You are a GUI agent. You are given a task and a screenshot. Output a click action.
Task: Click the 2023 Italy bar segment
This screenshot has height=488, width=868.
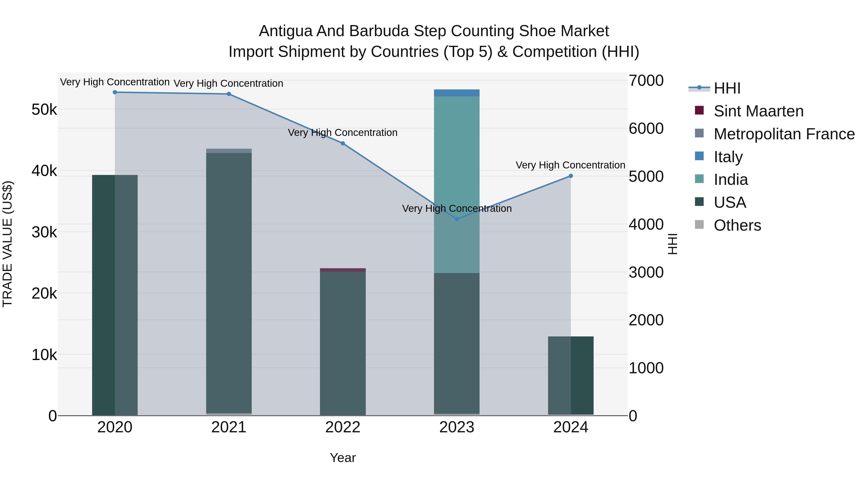[x=457, y=93]
